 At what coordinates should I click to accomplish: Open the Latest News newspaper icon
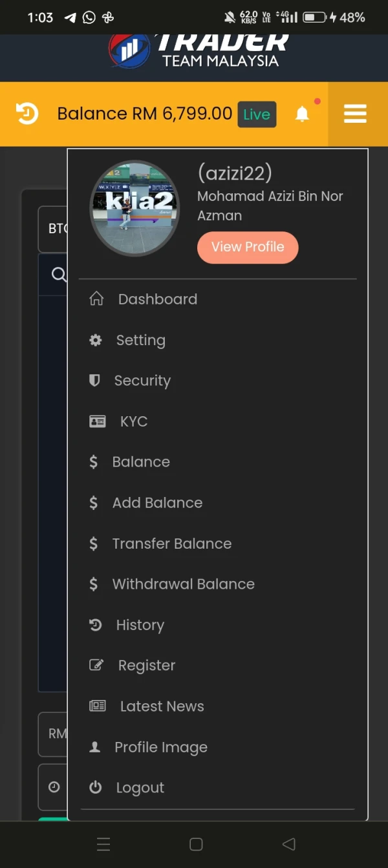click(97, 706)
